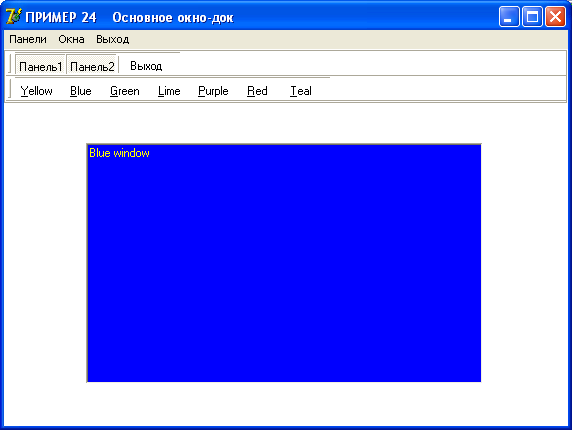Screen dimensions: 572x430
Task: Choose Purple in the color toolbar
Action: [x=213, y=91]
